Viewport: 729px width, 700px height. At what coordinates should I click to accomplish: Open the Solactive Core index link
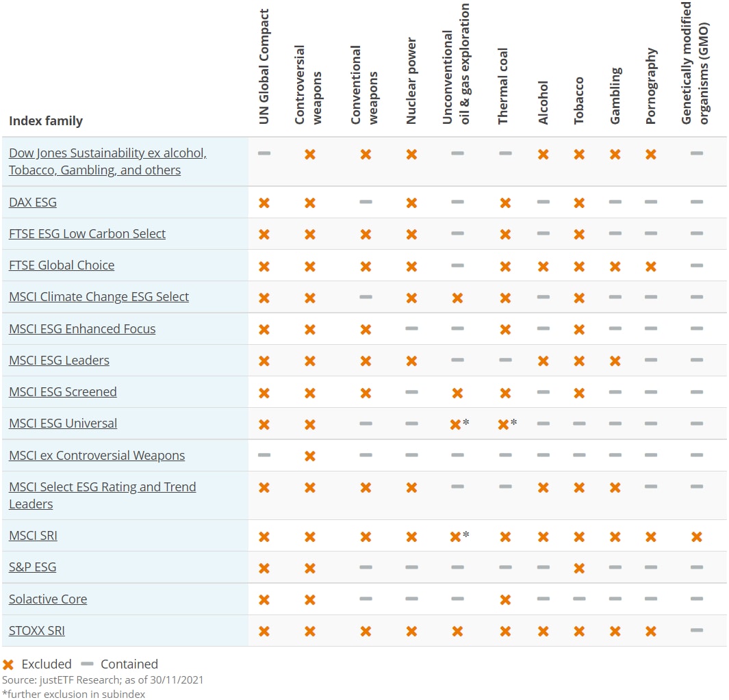click(x=48, y=599)
